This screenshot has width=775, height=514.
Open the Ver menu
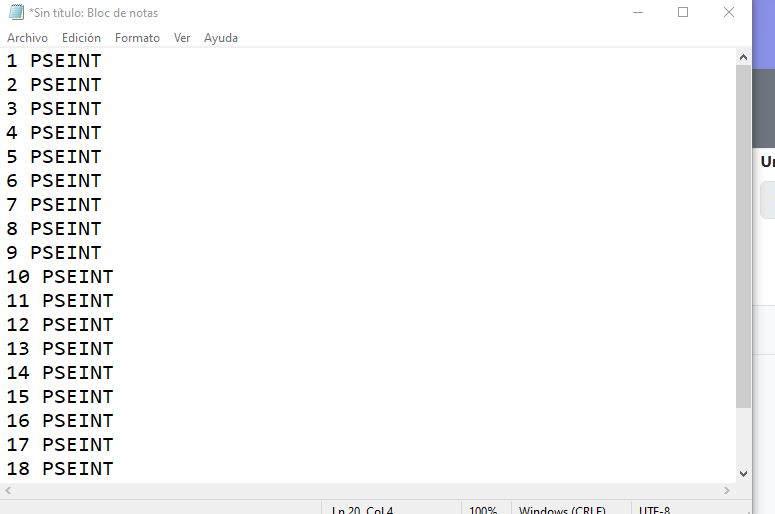coord(182,38)
